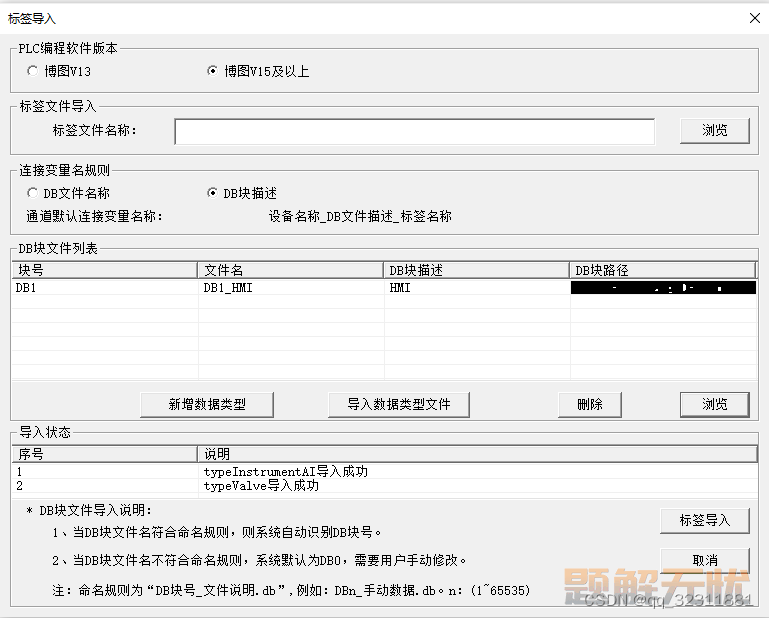Image resolution: width=769 pixels, height=618 pixels.
Task: Select the typeValve导入成功 status row
Action: 385,486
